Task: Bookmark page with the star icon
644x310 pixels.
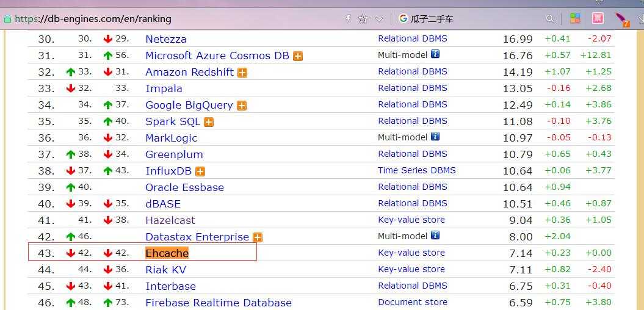Action: (363, 19)
